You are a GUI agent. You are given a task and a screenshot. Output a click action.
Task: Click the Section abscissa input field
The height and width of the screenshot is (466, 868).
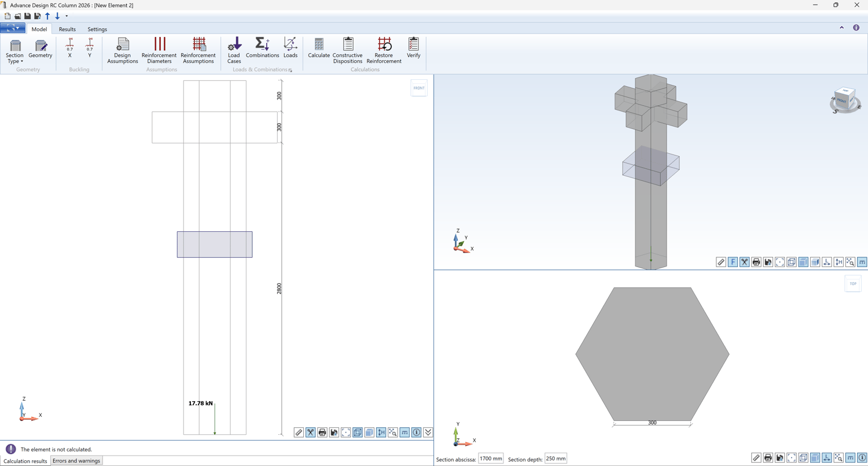pyautogui.click(x=491, y=458)
